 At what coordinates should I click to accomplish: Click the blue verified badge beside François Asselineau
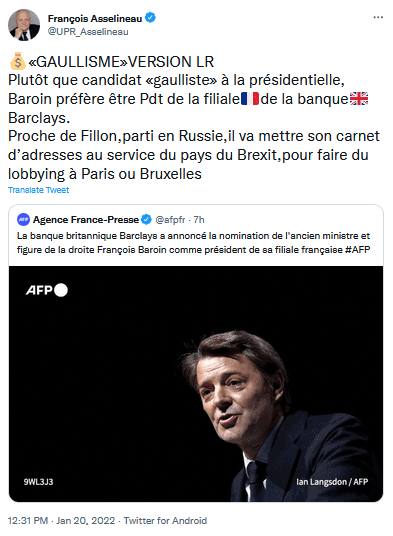click(x=150, y=18)
